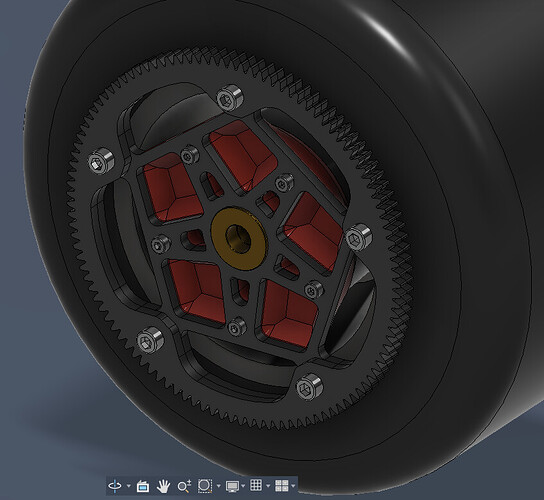This screenshot has width=544, height=500.
Task: Select the leftmost silver bolt on the gear
Action: (101, 161)
